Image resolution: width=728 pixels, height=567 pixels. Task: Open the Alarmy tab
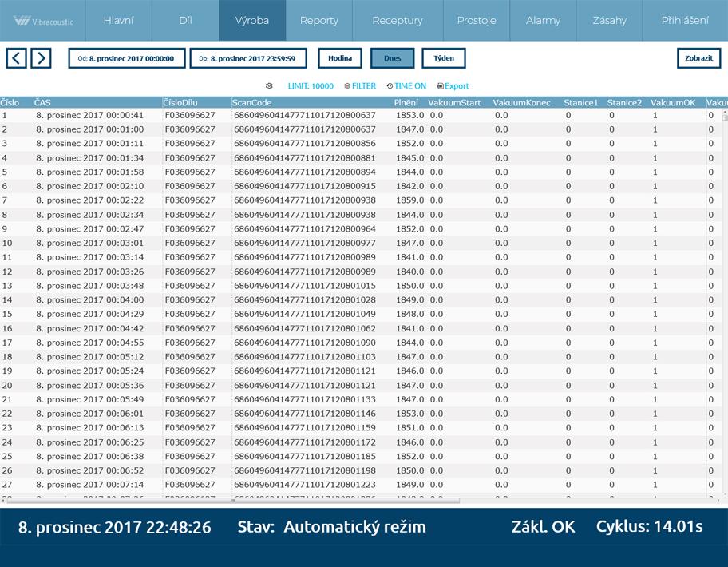pyautogui.click(x=543, y=21)
